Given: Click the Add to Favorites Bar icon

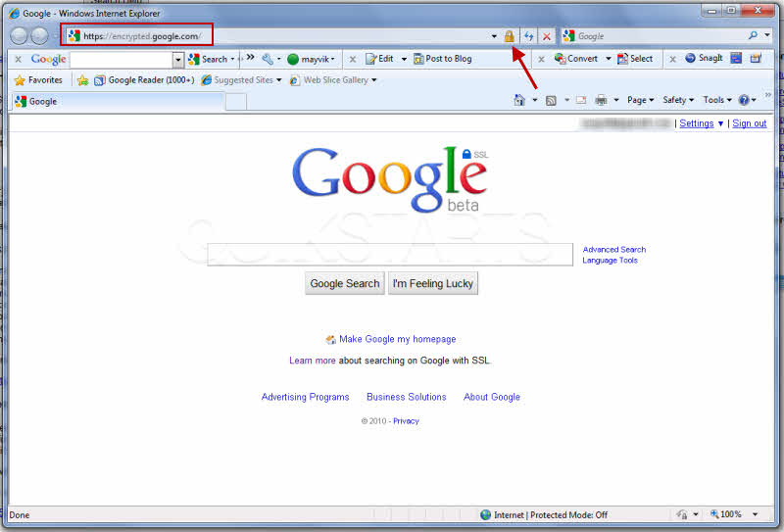Looking at the screenshot, I should [x=83, y=80].
